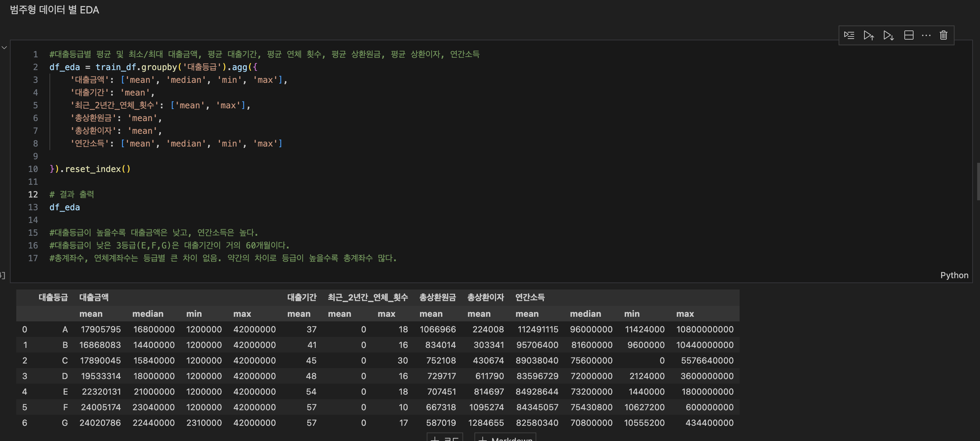Click the '연간소득' table header

click(x=530, y=297)
